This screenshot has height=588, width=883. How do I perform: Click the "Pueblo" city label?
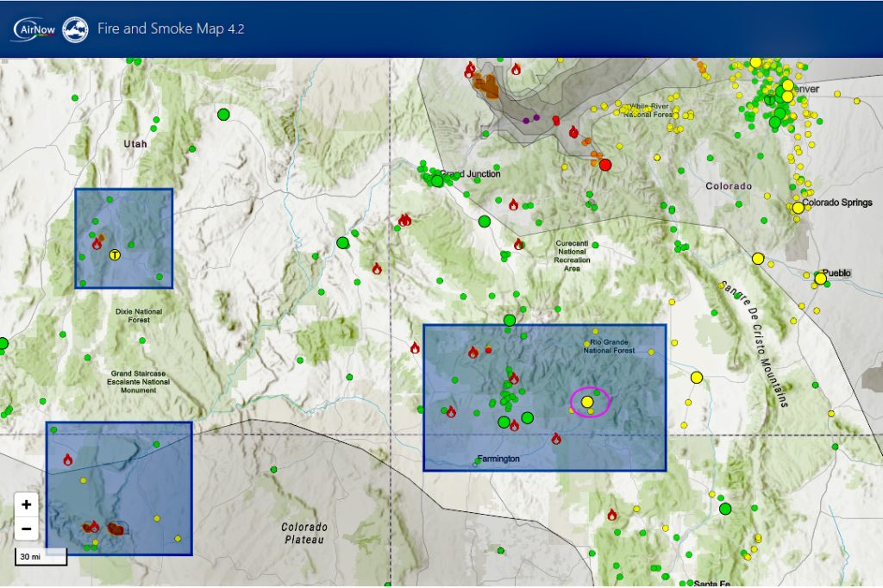(x=836, y=272)
